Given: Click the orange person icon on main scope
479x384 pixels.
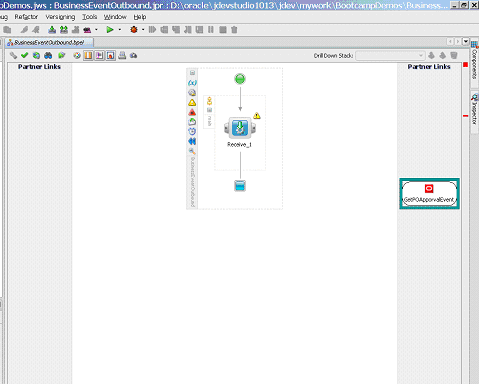Looking at the screenshot, I should 209,101.
